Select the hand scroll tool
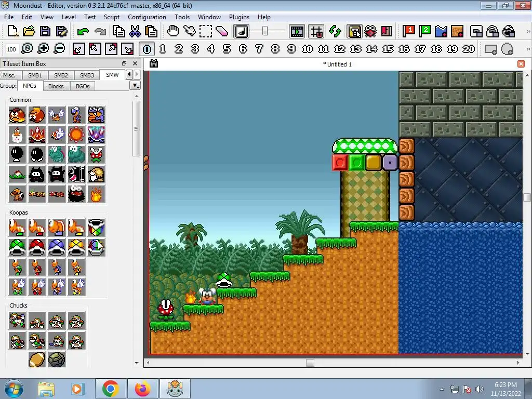This screenshot has height=399, width=532. [172, 31]
